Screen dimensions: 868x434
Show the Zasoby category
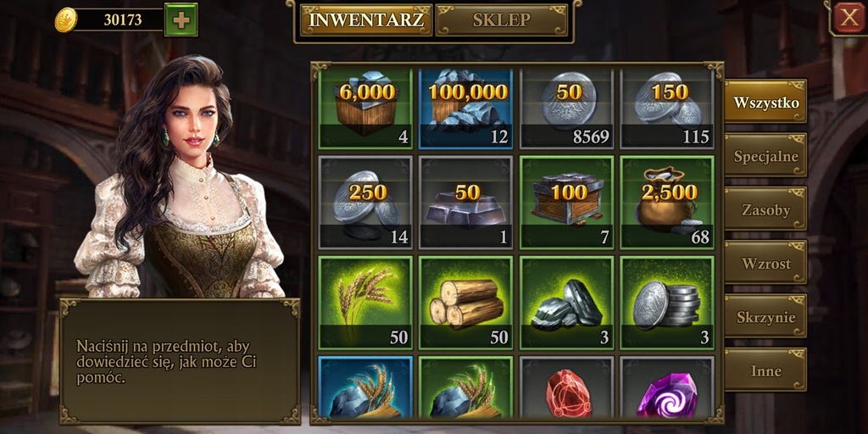(x=765, y=209)
